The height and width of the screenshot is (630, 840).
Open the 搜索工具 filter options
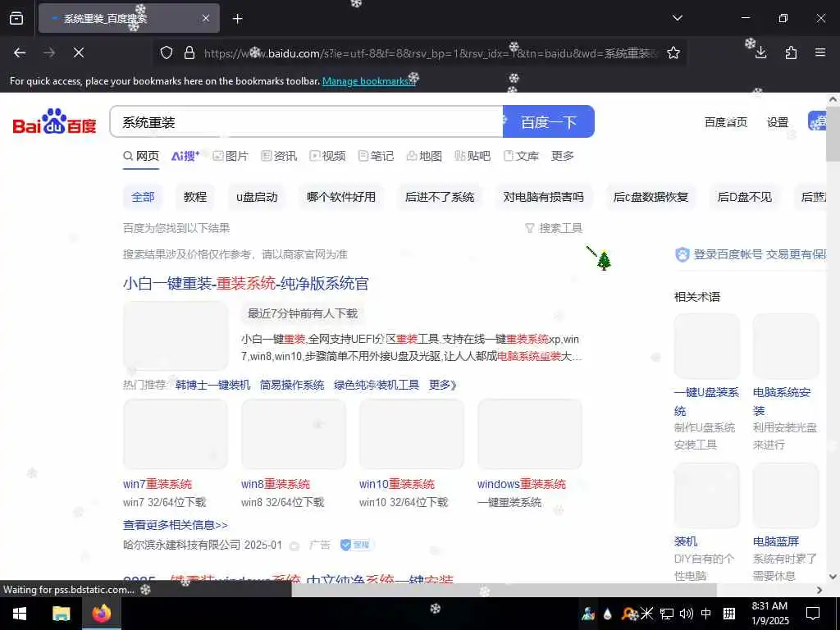tap(554, 228)
